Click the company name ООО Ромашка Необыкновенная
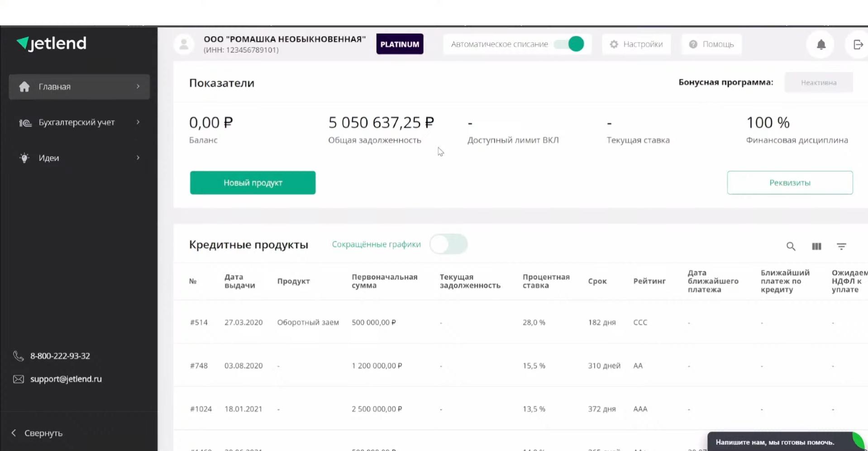The width and height of the screenshot is (868, 451). click(285, 39)
